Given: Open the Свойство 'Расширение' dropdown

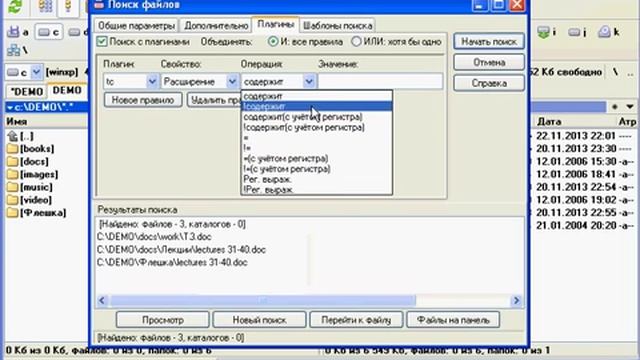Looking at the screenshot, I should [x=232, y=82].
